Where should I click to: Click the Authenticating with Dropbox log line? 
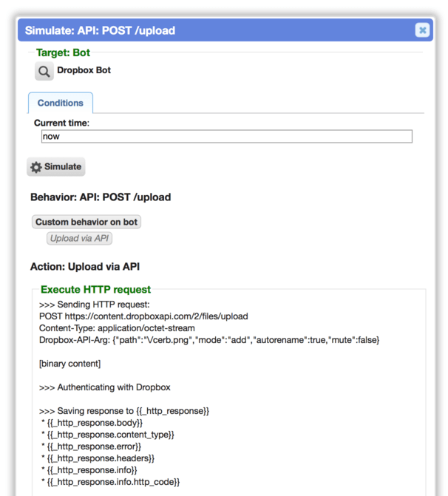pyautogui.click(x=105, y=387)
